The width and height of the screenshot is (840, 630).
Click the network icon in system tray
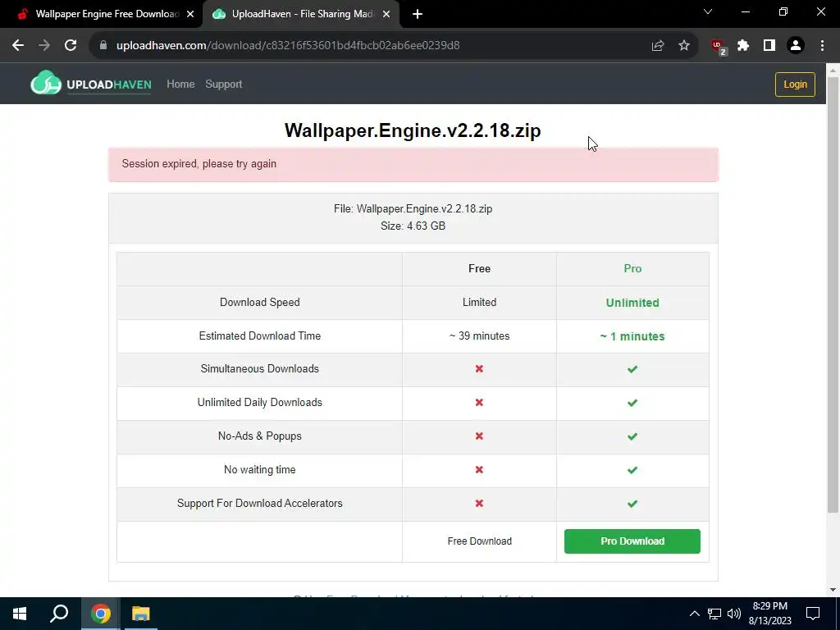click(714, 614)
